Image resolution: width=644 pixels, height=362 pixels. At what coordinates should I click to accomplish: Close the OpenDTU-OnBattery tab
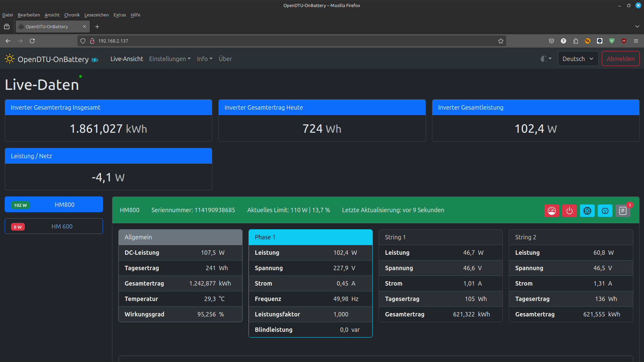(85, 26)
